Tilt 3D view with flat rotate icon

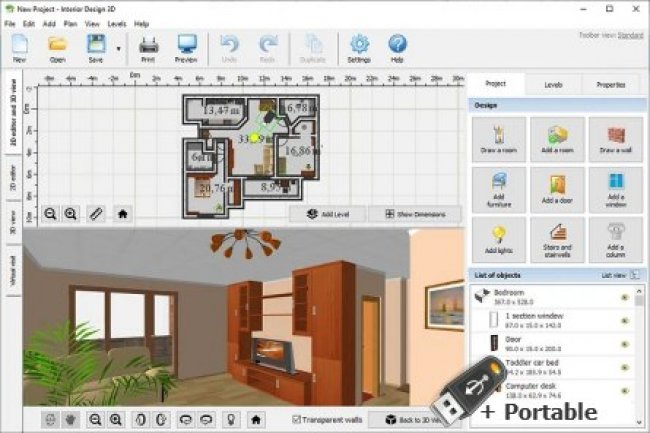point(186,420)
